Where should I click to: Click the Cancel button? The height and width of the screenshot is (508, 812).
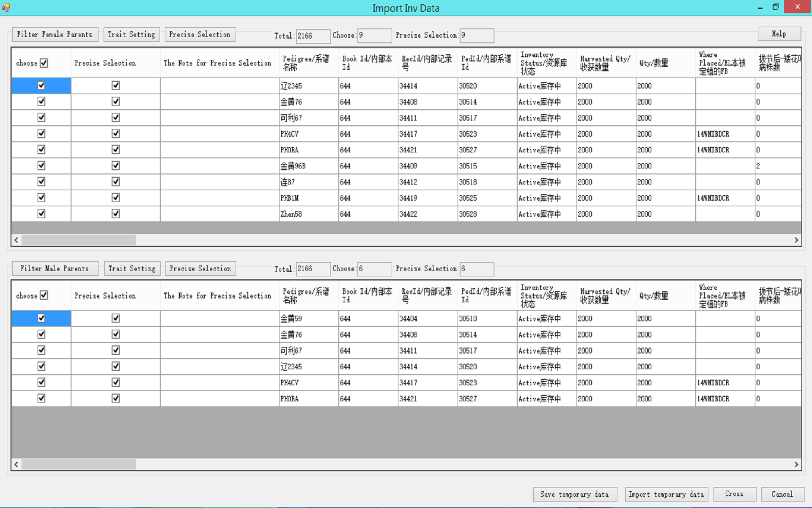[x=782, y=494]
